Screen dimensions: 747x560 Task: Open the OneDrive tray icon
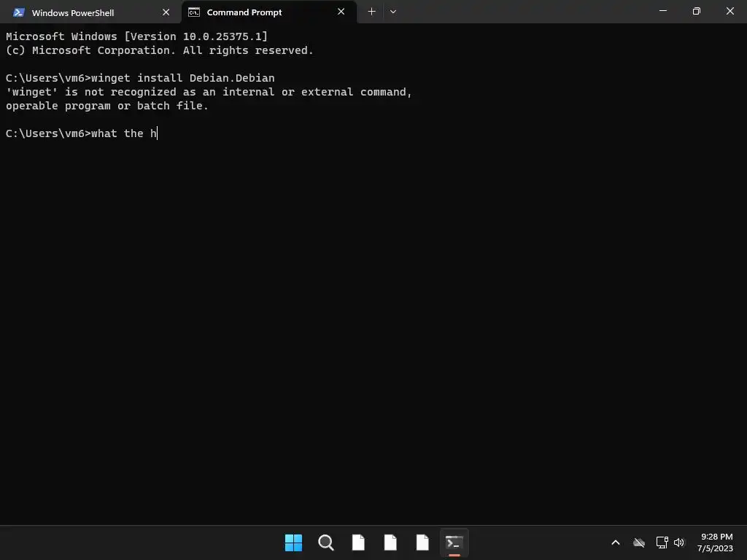639,542
